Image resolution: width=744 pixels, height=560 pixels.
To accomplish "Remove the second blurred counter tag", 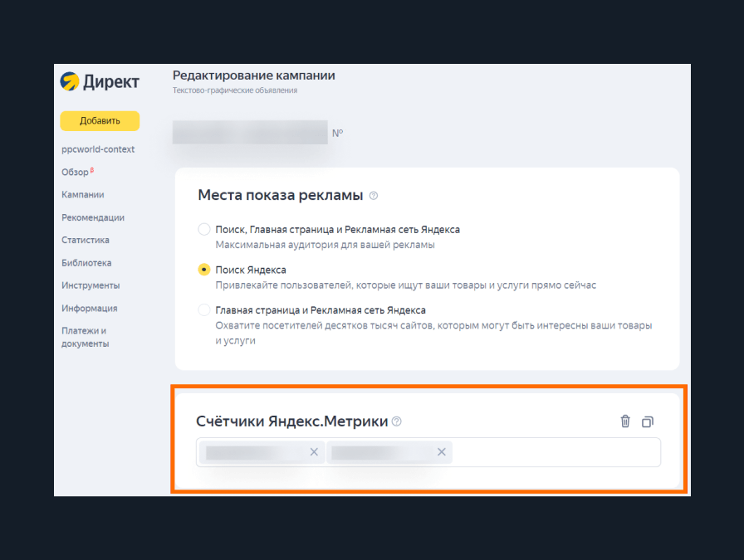I will click(x=441, y=452).
